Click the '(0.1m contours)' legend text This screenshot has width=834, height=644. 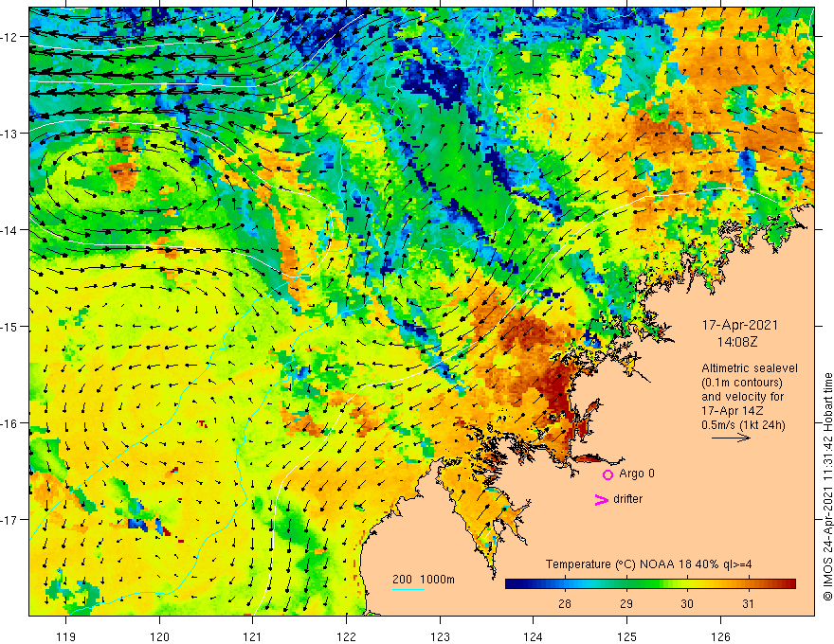click(x=742, y=383)
